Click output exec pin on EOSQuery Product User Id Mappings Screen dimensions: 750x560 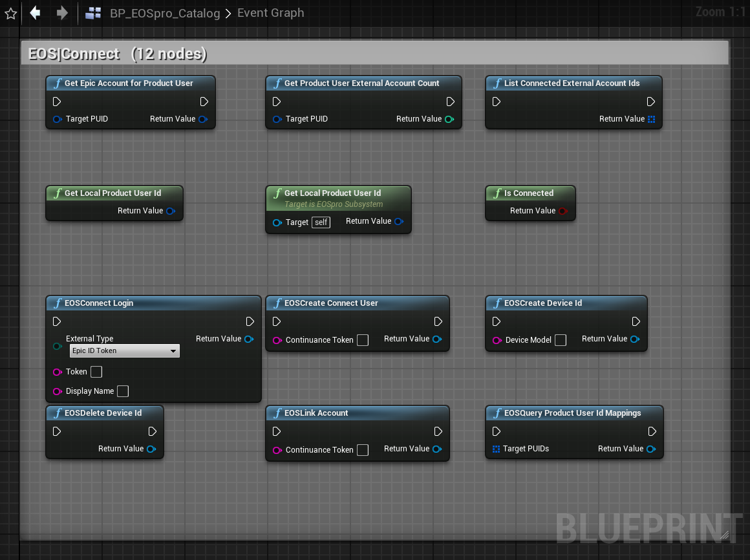click(x=652, y=431)
